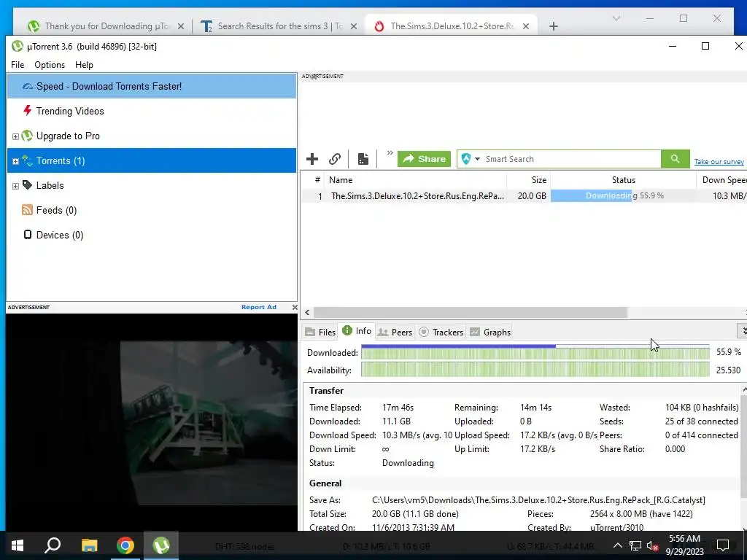Show hidden system tray icons
Image resolution: width=747 pixels, height=560 pixels.
[617, 545]
